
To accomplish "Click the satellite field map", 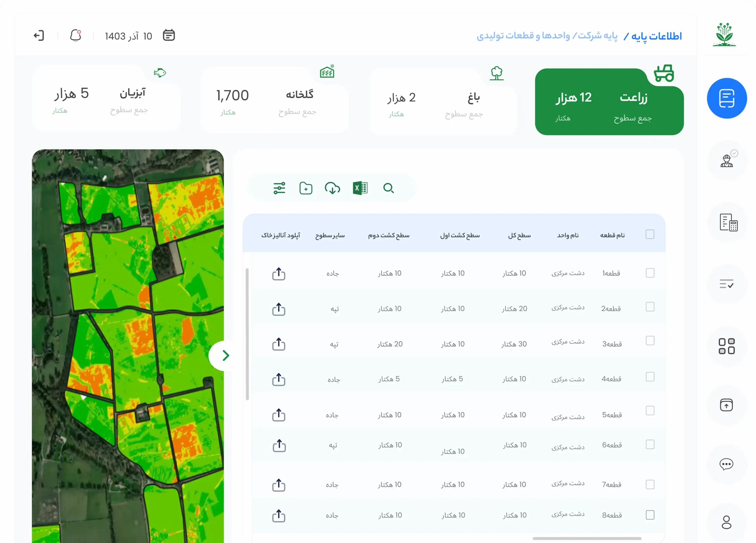I will [x=128, y=346].
